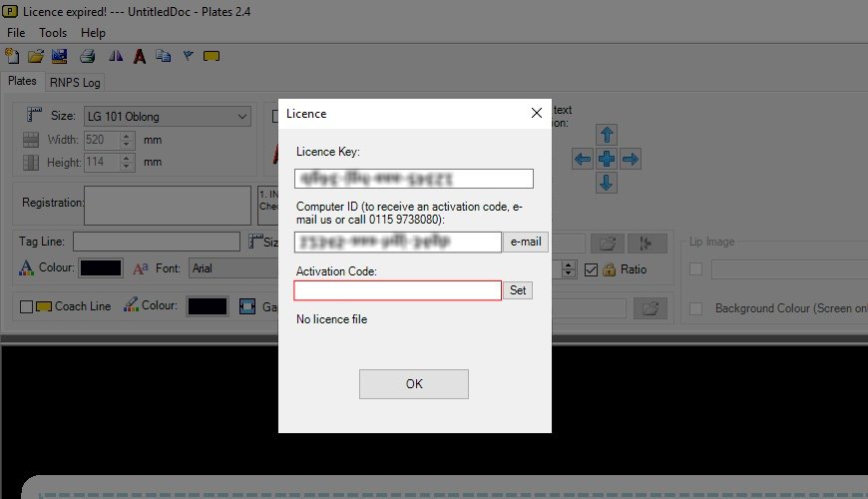
Task: Click the text Colour black swatch
Action: point(101,268)
